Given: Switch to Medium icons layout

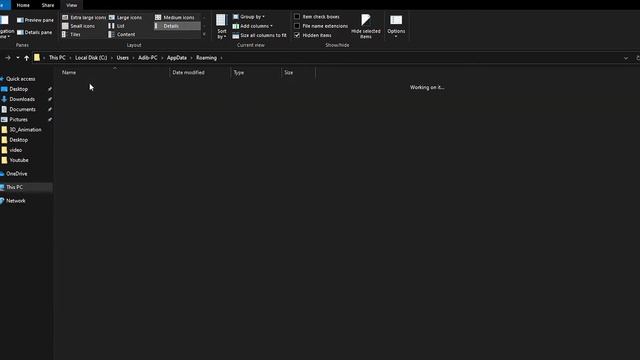Looking at the screenshot, I should 175,18.
